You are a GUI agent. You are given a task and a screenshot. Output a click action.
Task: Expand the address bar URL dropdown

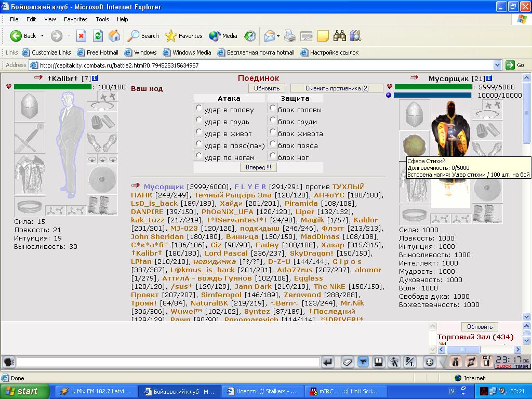tap(497, 65)
